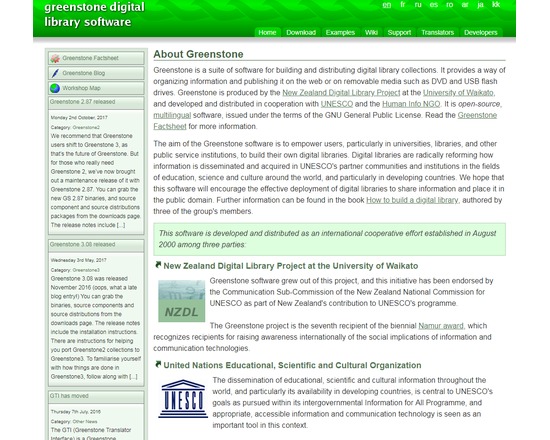Switch language to Russian (ru)
Viewport: 550px width, 440px height.
tap(418, 5)
